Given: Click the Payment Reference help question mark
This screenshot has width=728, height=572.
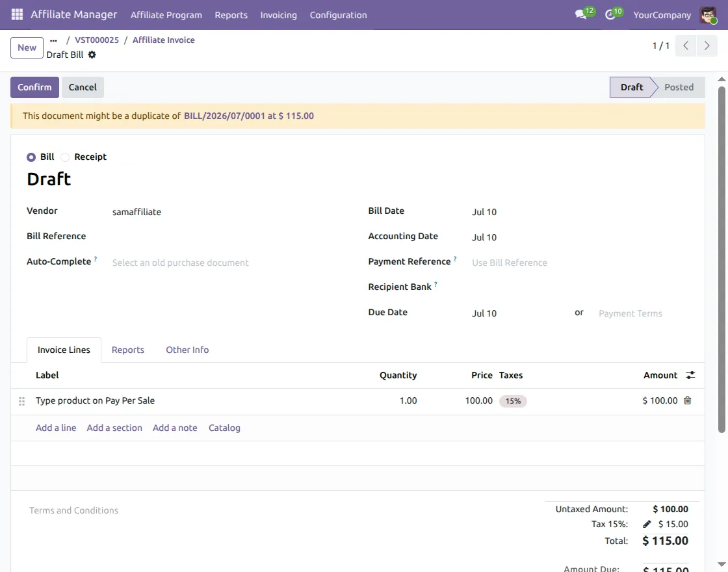Looking at the screenshot, I should (x=455, y=259).
